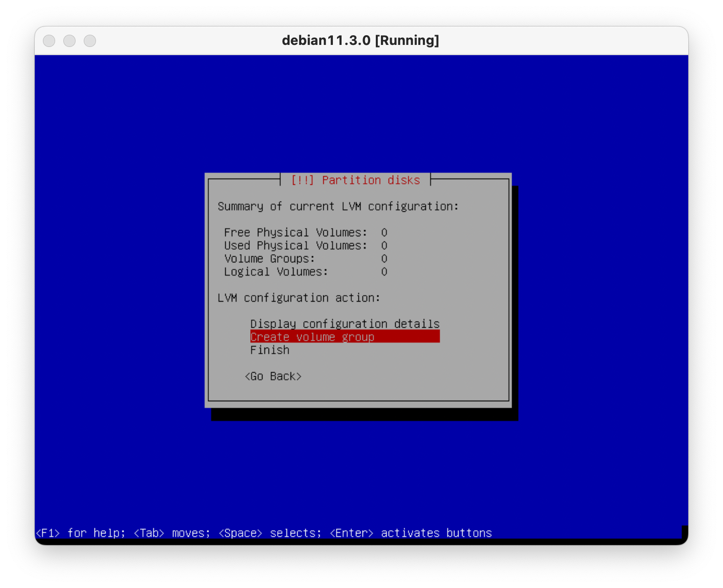This screenshot has width=723, height=588.
Task: Click the LVM configuration action heading
Action: click(299, 298)
